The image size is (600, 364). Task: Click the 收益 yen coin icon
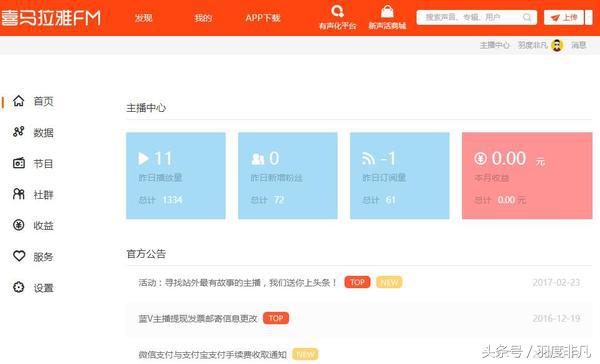18,225
